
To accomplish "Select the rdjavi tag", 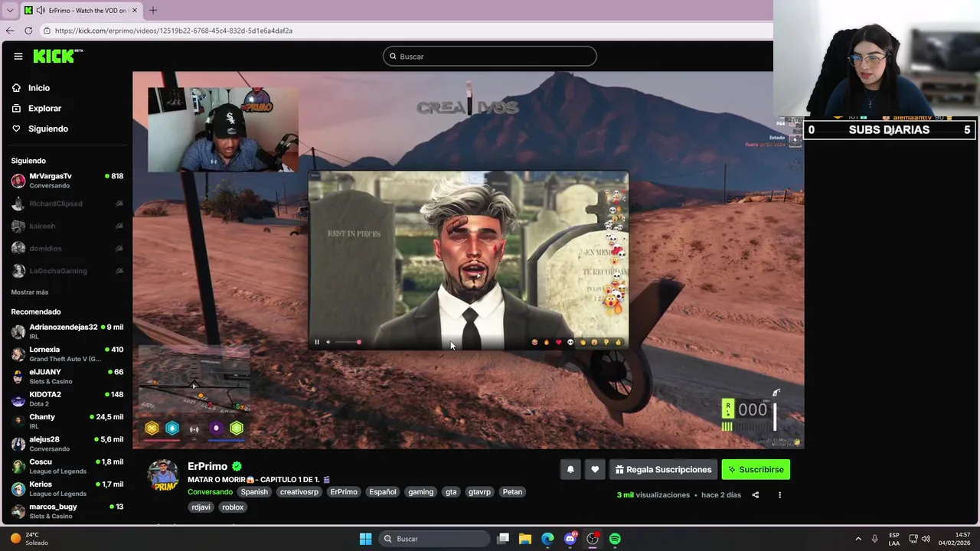I will (x=201, y=507).
